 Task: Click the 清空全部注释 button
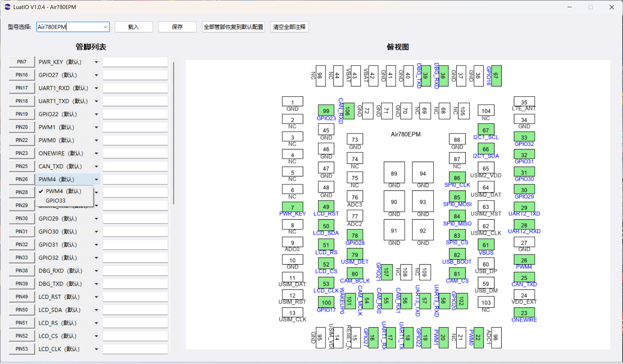tap(289, 27)
